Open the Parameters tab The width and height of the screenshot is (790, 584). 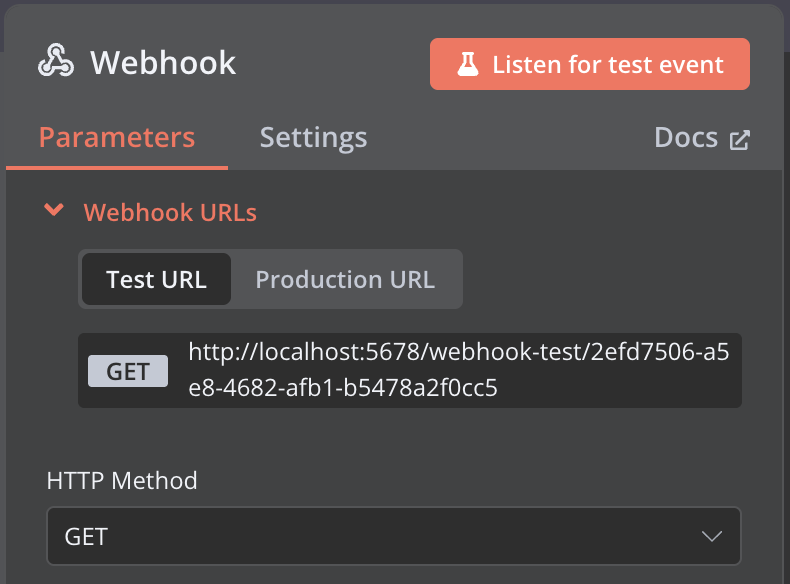click(117, 138)
